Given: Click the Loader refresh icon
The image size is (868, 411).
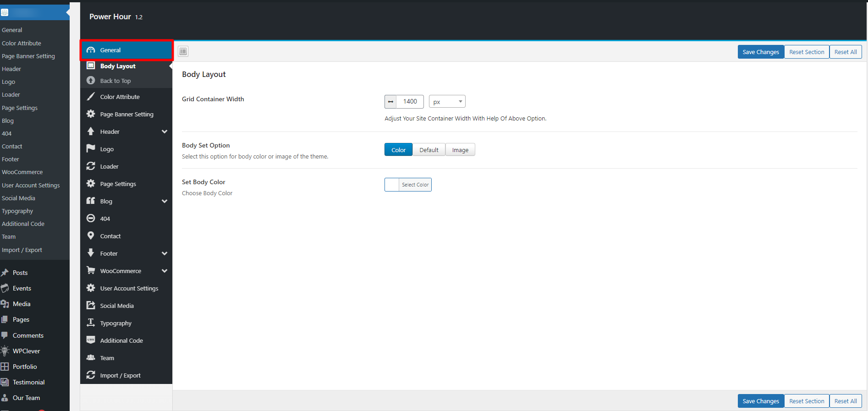Looking at the screenshot, I should pos(91,166).
